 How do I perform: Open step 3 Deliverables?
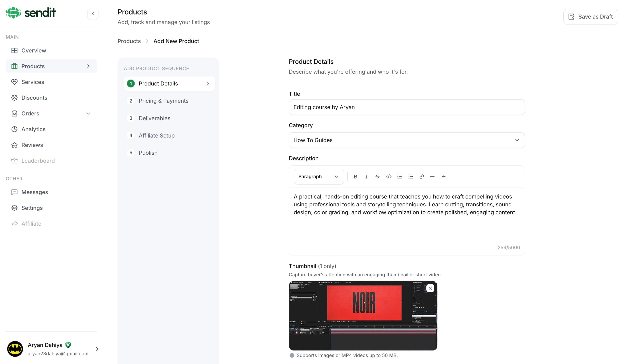point(170,118)
